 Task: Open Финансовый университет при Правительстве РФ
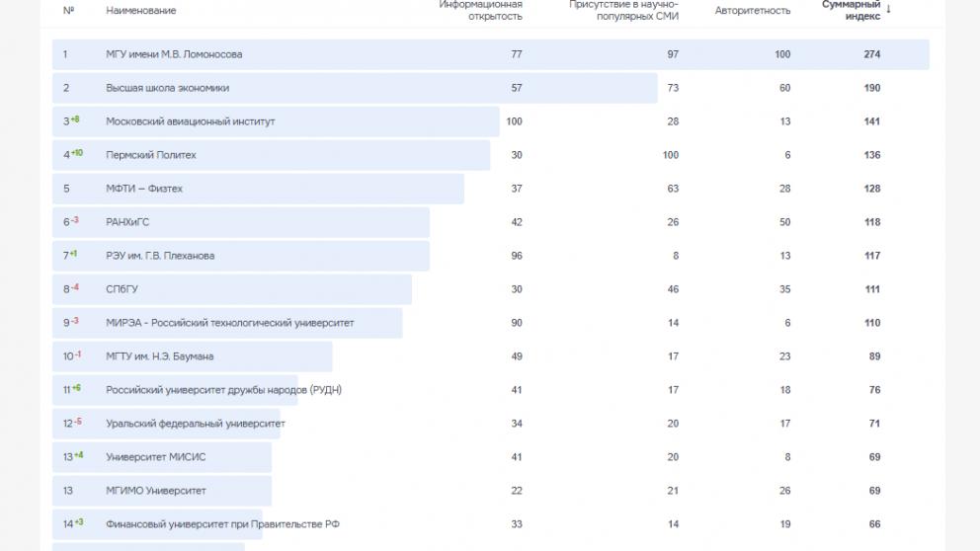pyautogui.click(x=222, y=524)
